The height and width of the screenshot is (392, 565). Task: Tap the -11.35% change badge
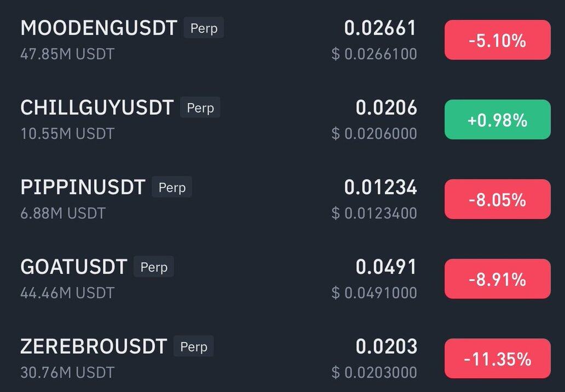(497, 359)
